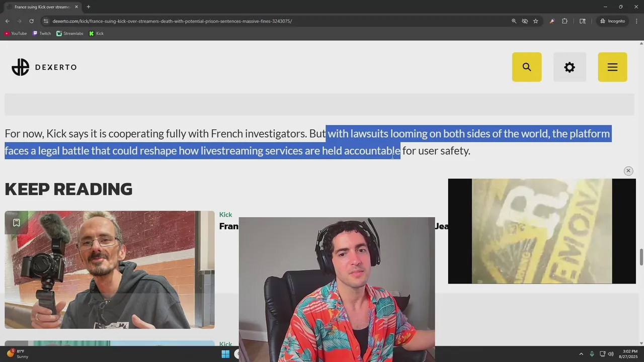The width and height of the screenshot is (644, 362).
Task: Open the Dexerto settings gear button
Action: (570, 67)
